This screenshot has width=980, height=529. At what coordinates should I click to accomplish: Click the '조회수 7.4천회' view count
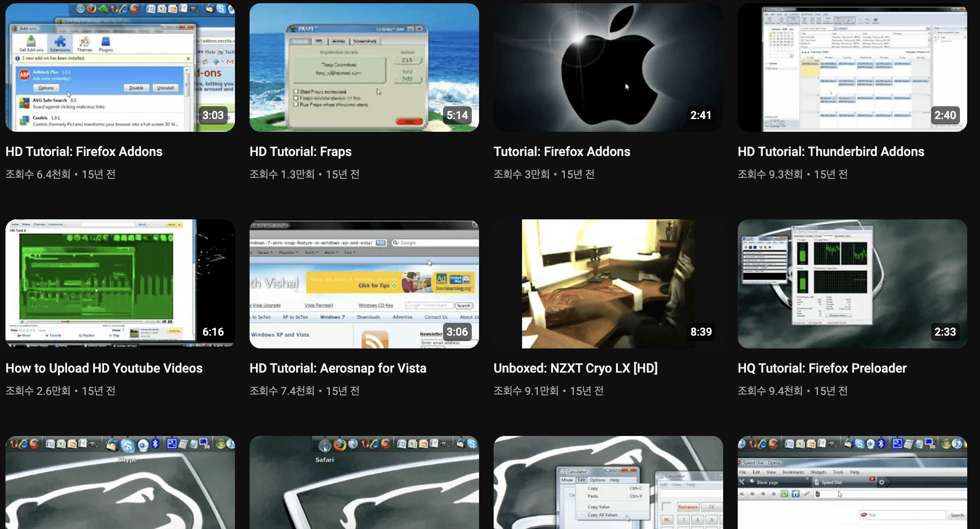[x=282, y=391]
